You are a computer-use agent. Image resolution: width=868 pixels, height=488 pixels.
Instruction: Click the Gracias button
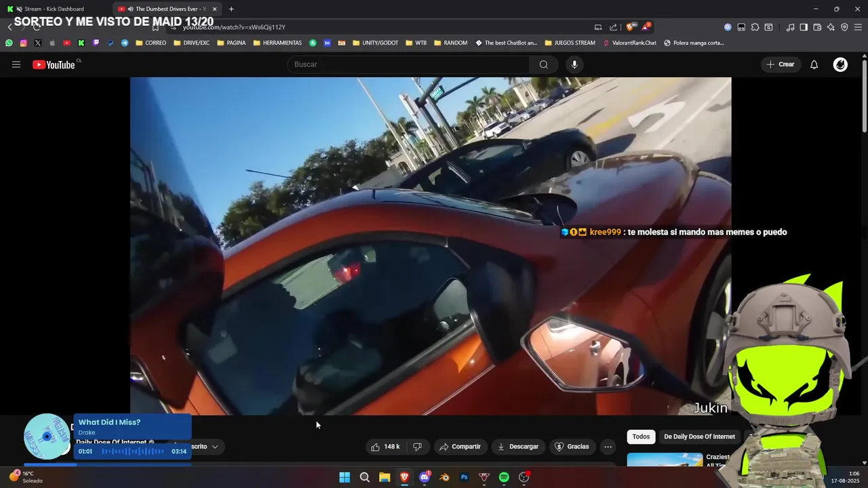tap(572, 447)
